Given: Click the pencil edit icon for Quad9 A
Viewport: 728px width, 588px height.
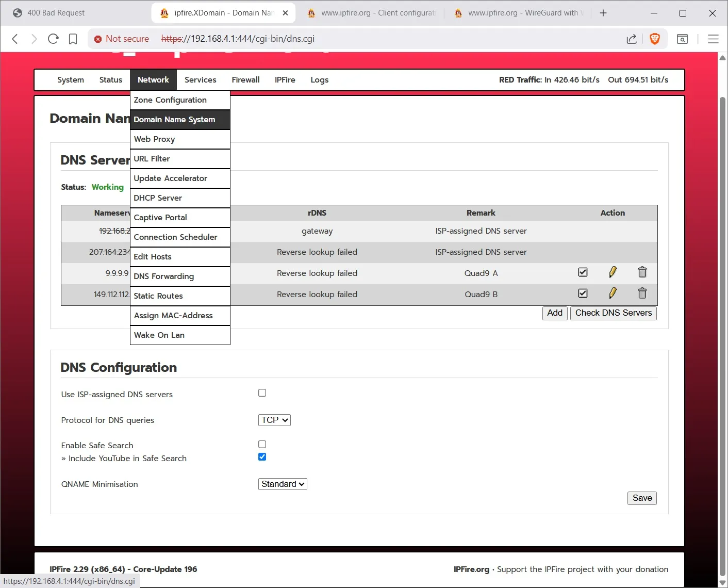Looking at the screenshot, I should 613,272.
